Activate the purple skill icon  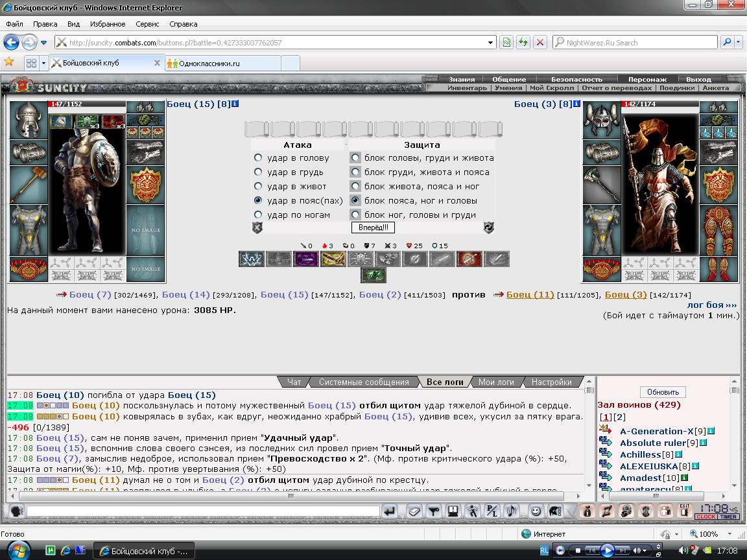tap(305, 259)
